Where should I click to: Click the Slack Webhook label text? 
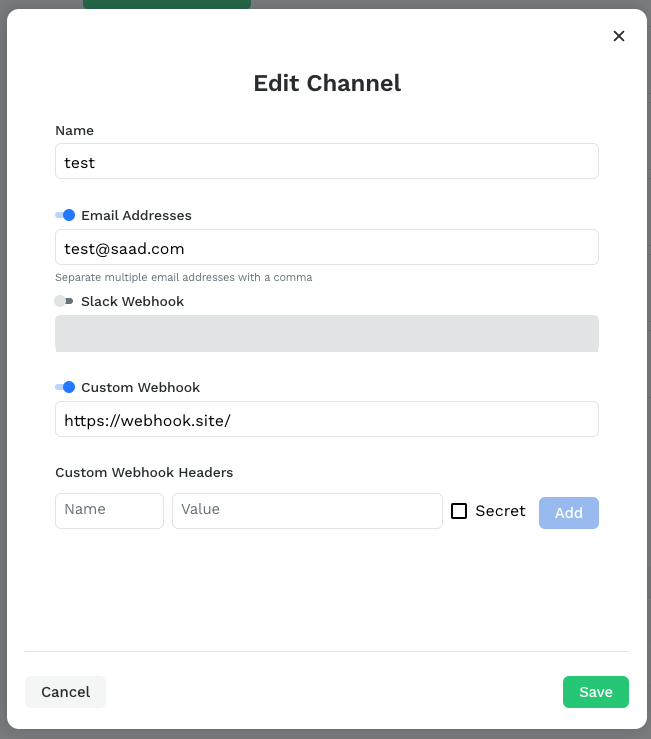(132, 301)
